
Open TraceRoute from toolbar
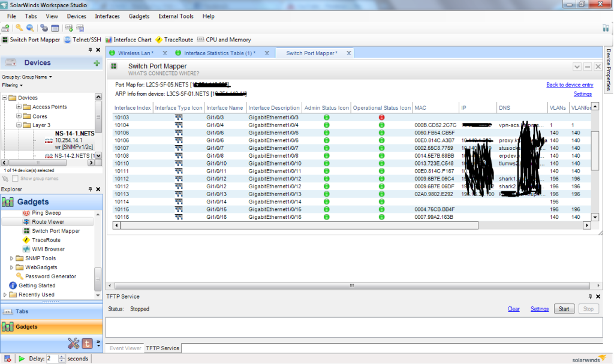pos(174,40)
